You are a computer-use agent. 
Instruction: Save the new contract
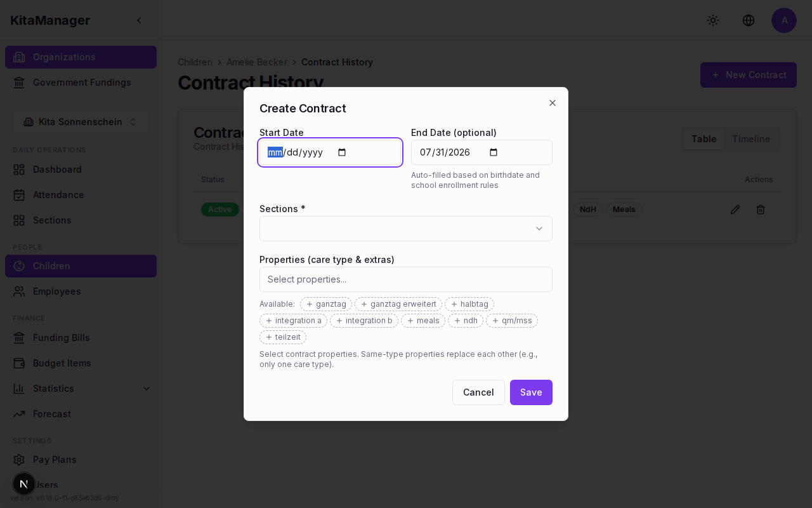[x=531, y=392]
